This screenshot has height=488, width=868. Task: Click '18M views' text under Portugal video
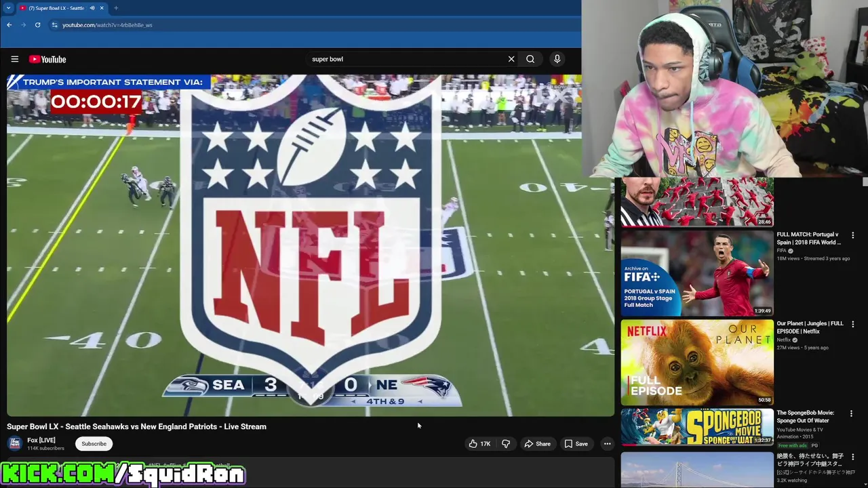click(x=788, y=258)
